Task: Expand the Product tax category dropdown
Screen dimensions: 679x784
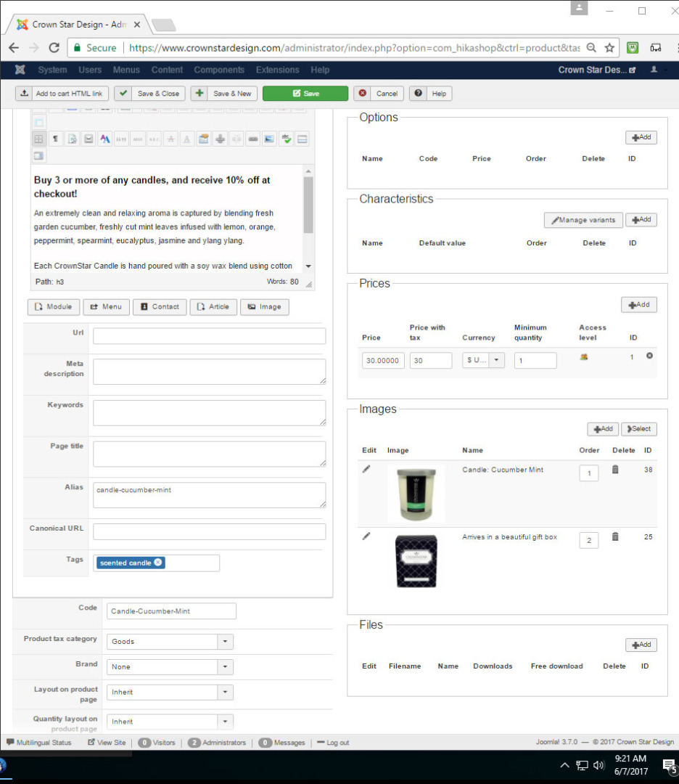Action: pyautogui.click(x=225, y=642)
